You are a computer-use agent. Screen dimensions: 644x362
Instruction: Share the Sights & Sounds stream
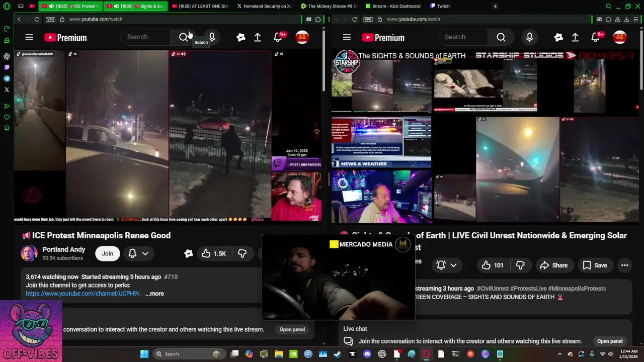point(553,265)
